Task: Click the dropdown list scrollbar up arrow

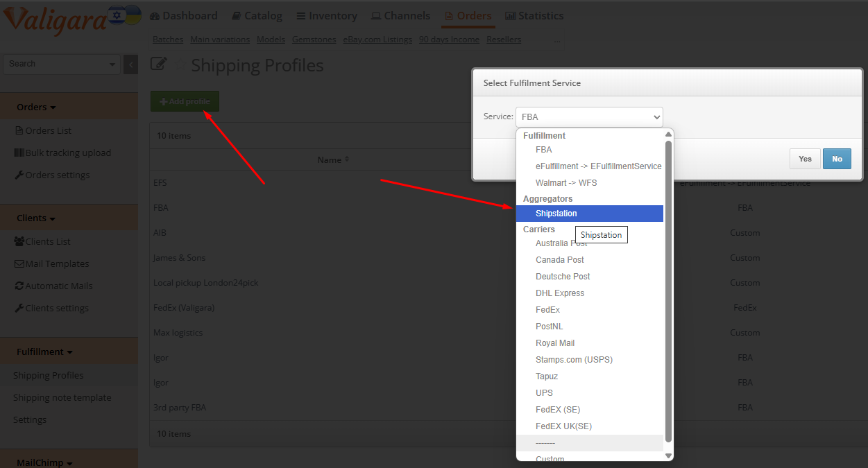Action: point(669,135)
